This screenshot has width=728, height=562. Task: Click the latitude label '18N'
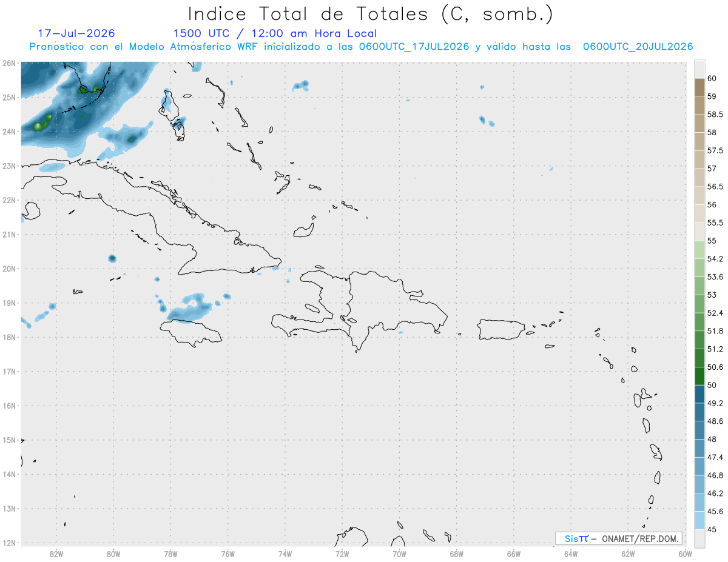point(8,337)
